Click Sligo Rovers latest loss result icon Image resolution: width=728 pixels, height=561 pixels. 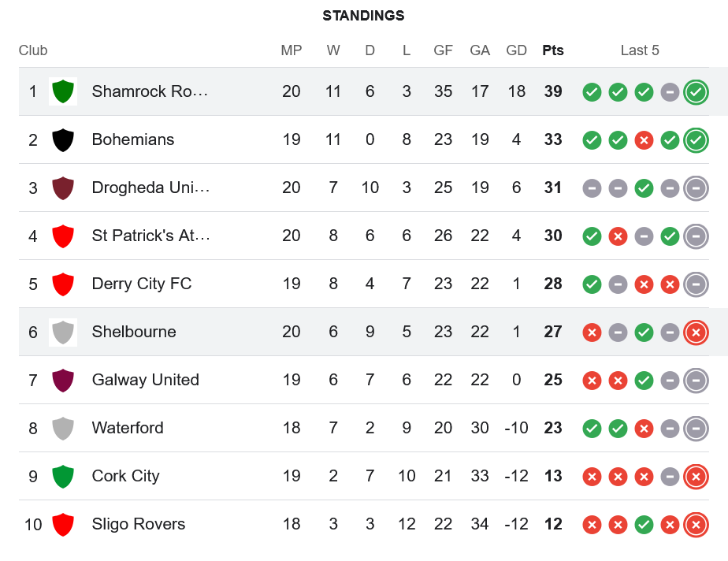pos(696,524)
